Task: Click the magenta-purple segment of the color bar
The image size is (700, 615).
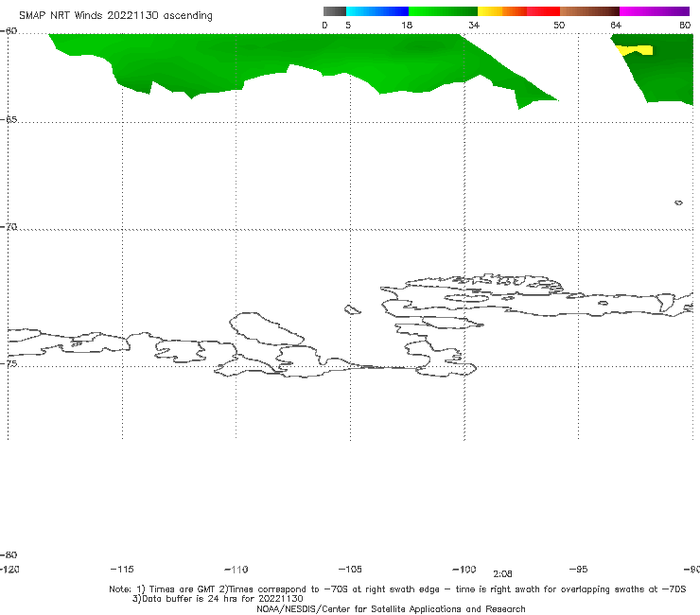Action: (655, 11)
